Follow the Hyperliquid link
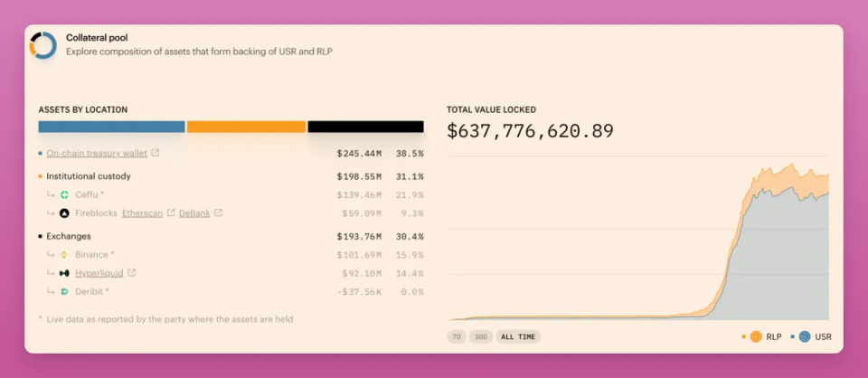 (x=99, y=273)
